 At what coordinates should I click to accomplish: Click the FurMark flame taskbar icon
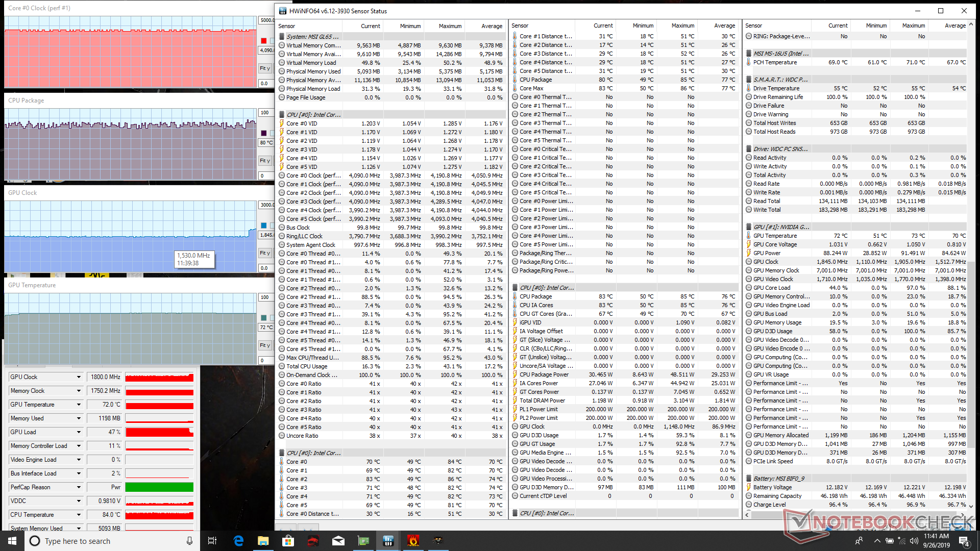pyautogui.click(x=413, y=541)
